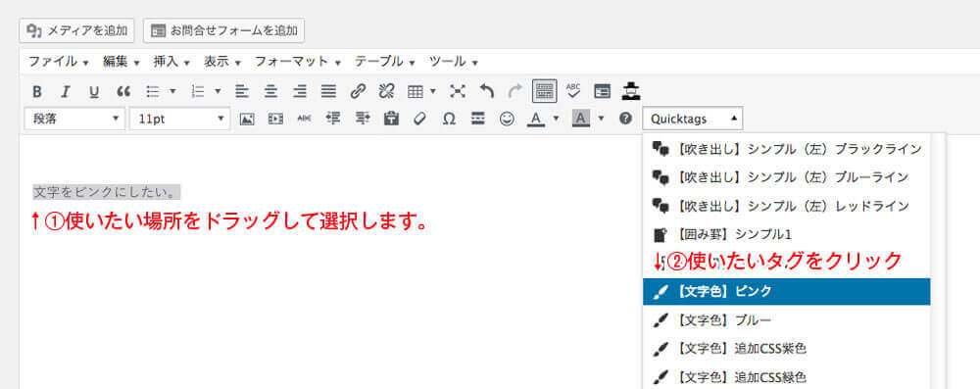Open the ツール menu
This screenshot has width=980, height=389.
(454, 62)
